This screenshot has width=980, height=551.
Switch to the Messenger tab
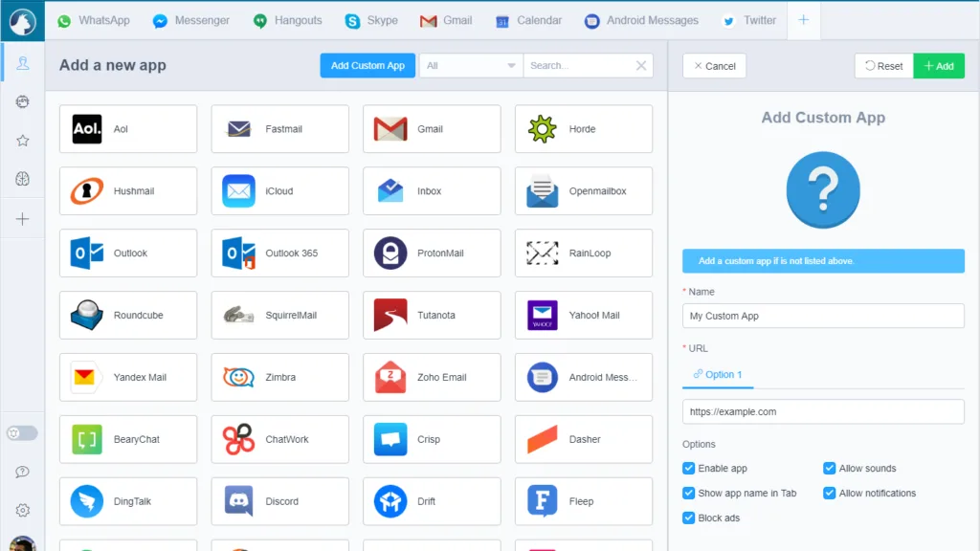point(191,21)
